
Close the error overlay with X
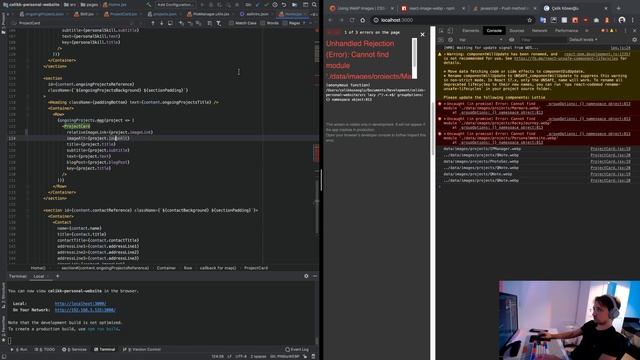tap(422, 35)
